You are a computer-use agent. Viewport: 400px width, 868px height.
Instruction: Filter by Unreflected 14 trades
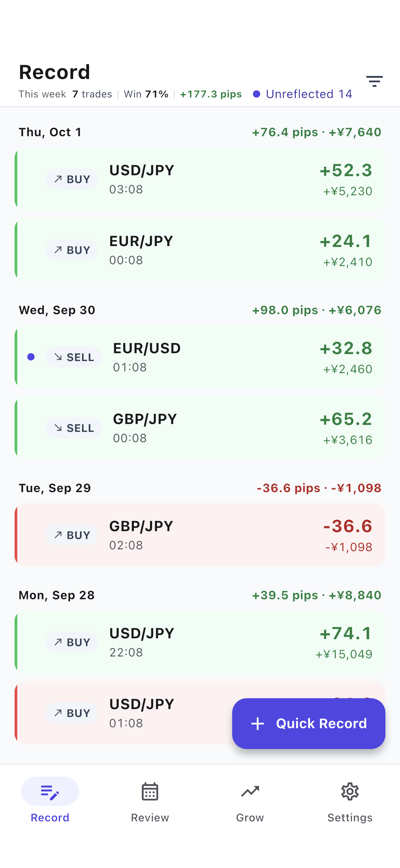point(302,94)
